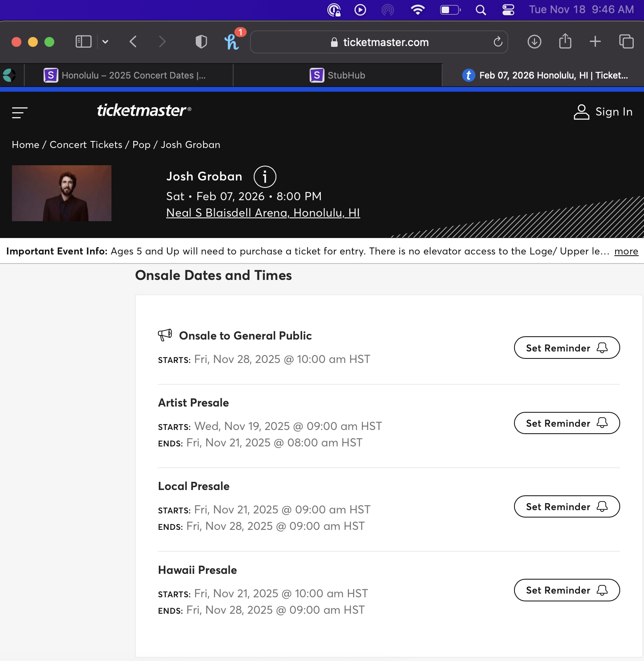Open the Share menu
644x661 pixels.
(x=565, y=41)
